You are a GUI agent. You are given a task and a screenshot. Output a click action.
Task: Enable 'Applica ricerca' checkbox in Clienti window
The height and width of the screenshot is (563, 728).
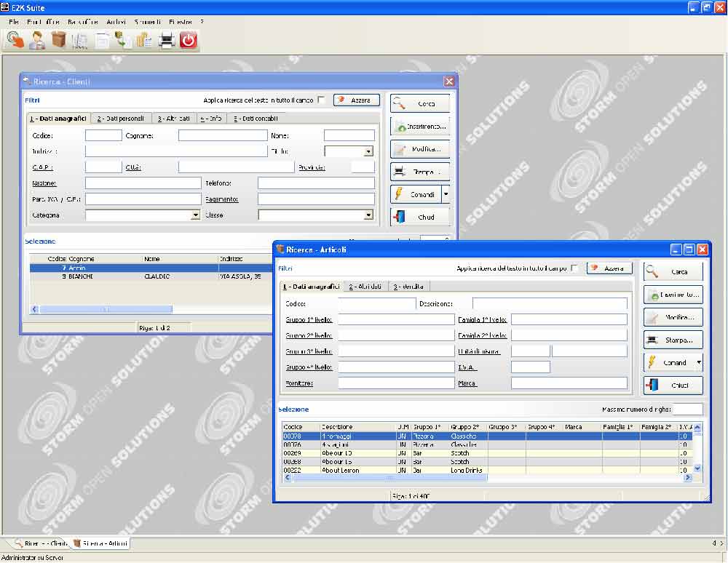[x=322, y=100]
